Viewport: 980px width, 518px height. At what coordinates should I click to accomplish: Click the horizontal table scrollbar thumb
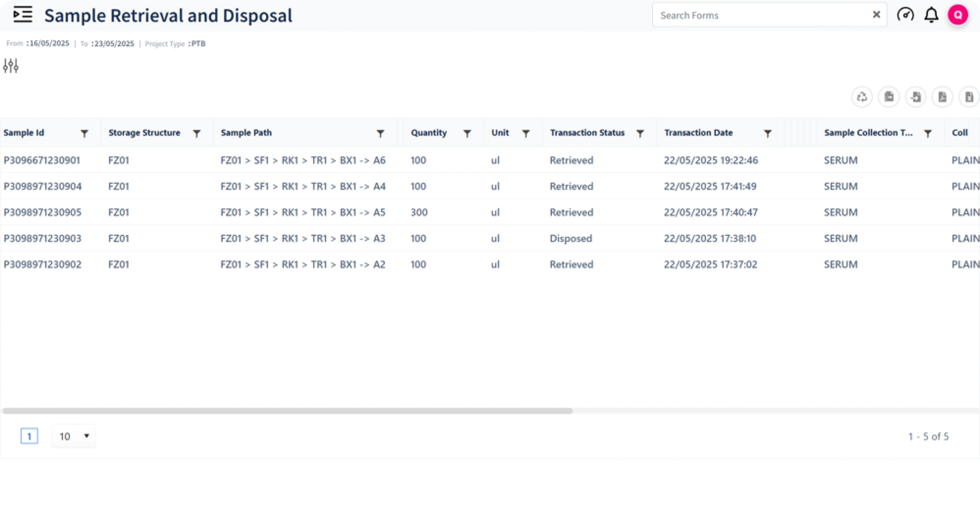tap(287, 411)
